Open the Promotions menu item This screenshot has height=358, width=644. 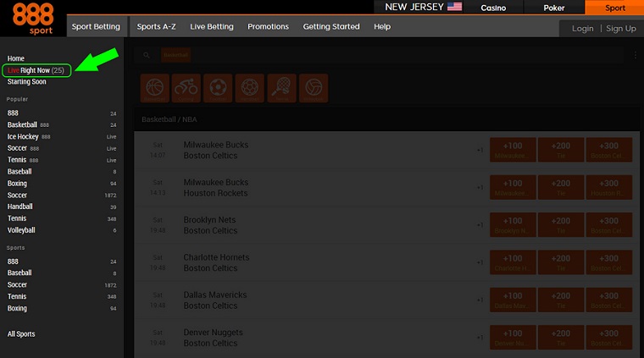[x=269, y=26]
